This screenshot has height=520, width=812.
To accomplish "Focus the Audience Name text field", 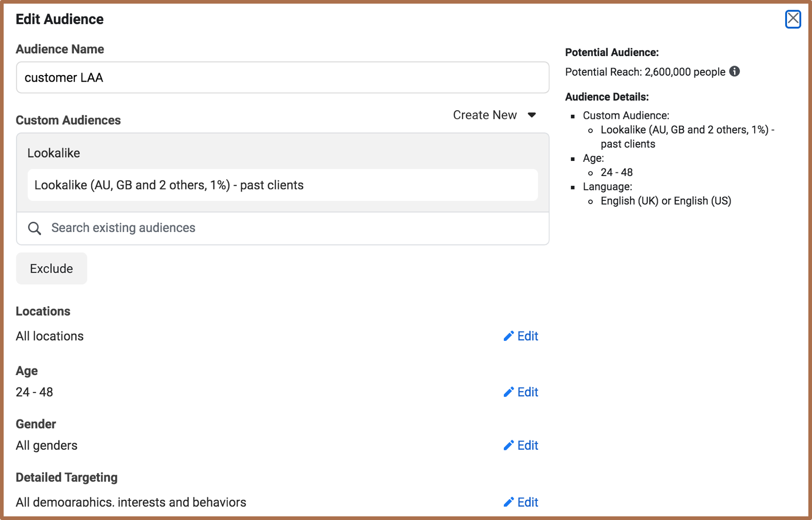I will point(282,78).
